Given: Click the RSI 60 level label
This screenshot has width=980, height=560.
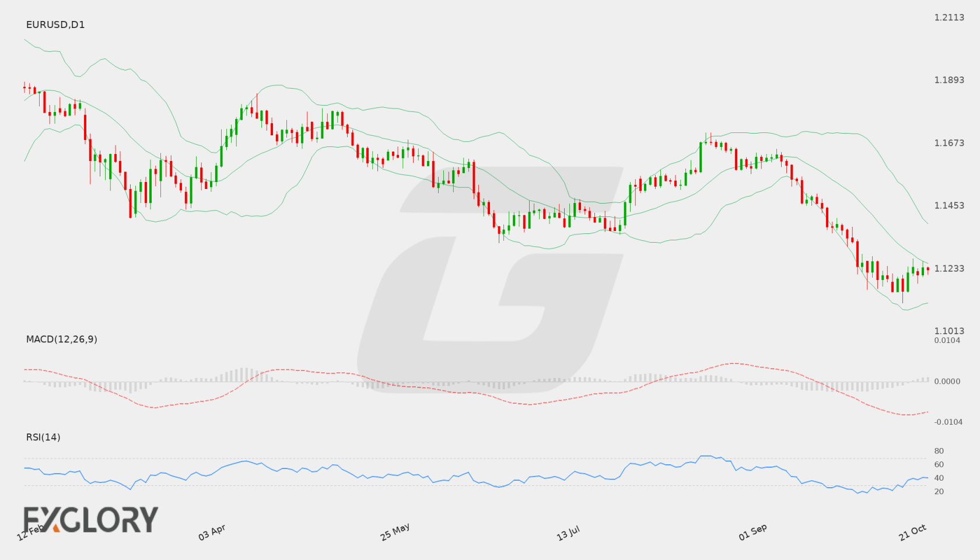Looking at the screenshot, I should click(939, 464).
